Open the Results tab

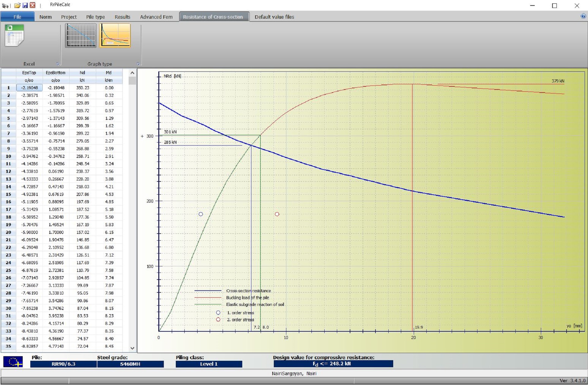pos(122,17)
